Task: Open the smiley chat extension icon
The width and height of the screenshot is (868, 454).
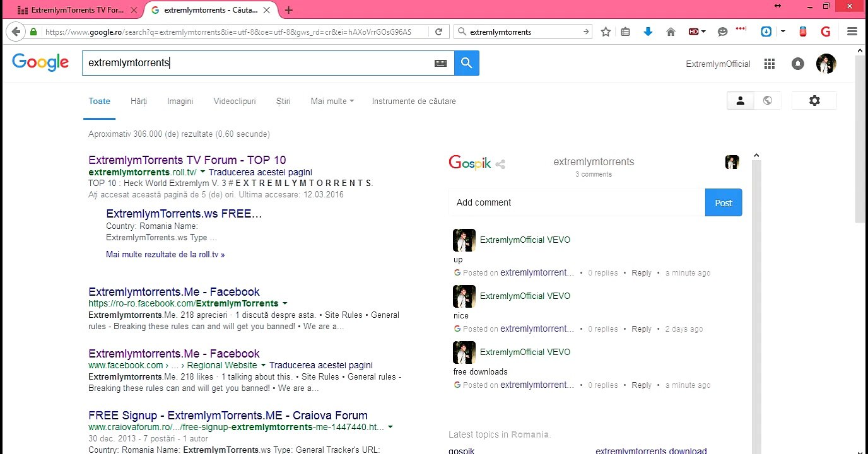Action: coord(722,32)
